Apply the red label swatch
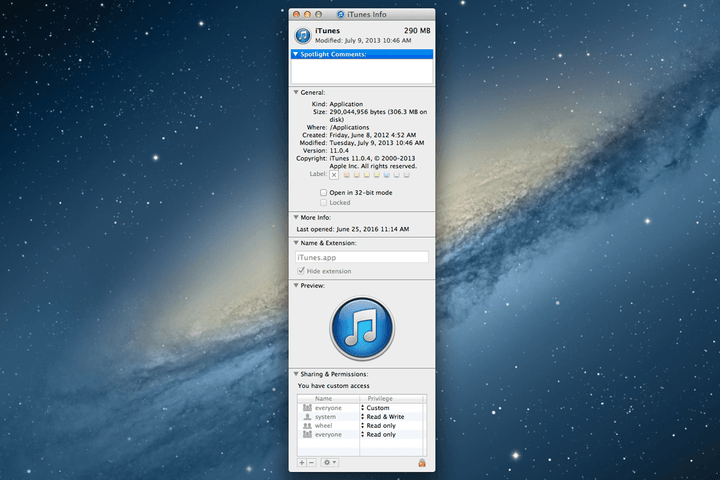The height and width of the screenshot is (480, 720). point(347,175)
